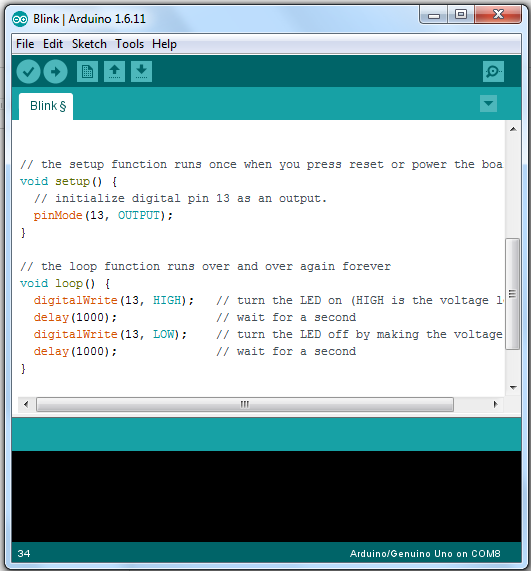The width and height of the screenshot is (531, 571).
Task: Maximize the Arduino window
Action: (x=461, y=15)
